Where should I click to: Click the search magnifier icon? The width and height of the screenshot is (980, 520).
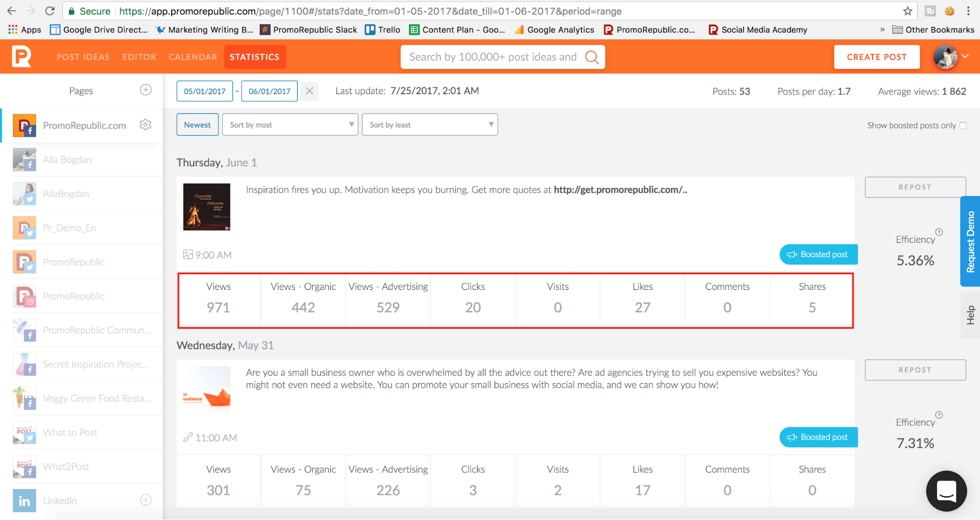click(592, 57)
